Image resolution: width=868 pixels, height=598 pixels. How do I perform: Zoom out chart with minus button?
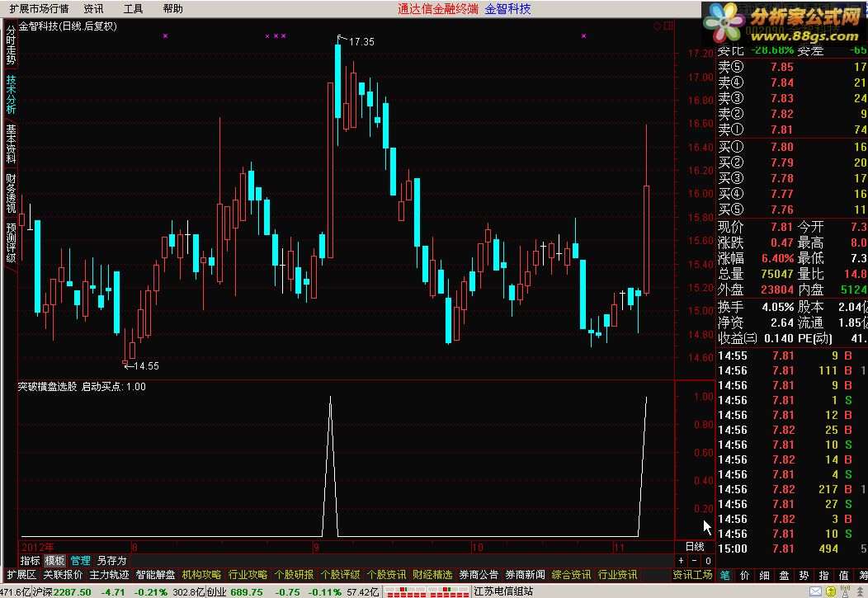[695, 560]
